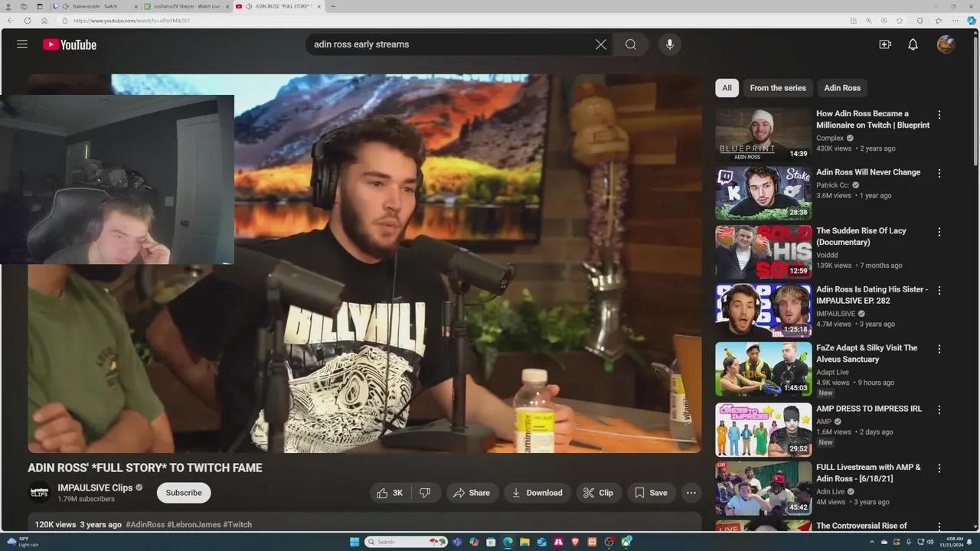
Task: Select the 'All' filter chip
Action: click(x=727, y=88)
